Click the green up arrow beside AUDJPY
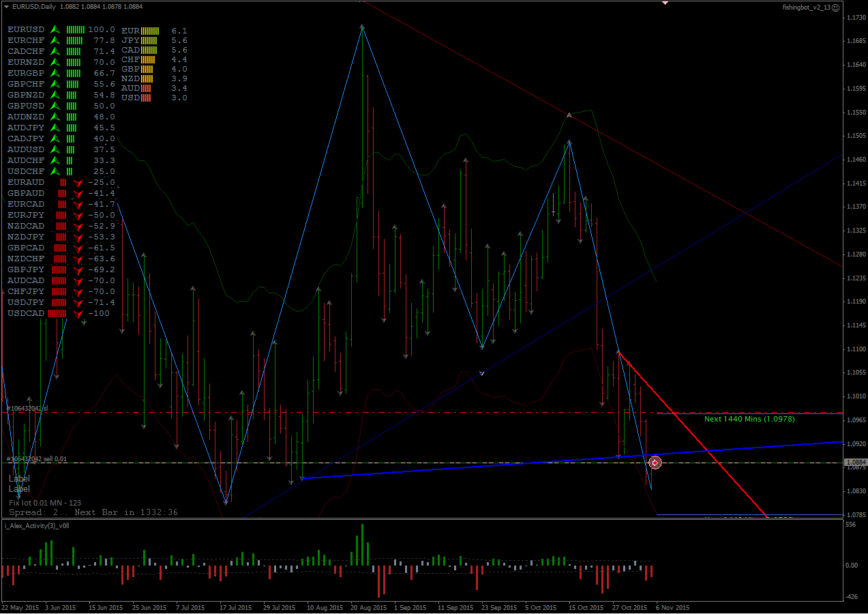The image size is (868, 614). pyautogui.click(x=56, y=128)
